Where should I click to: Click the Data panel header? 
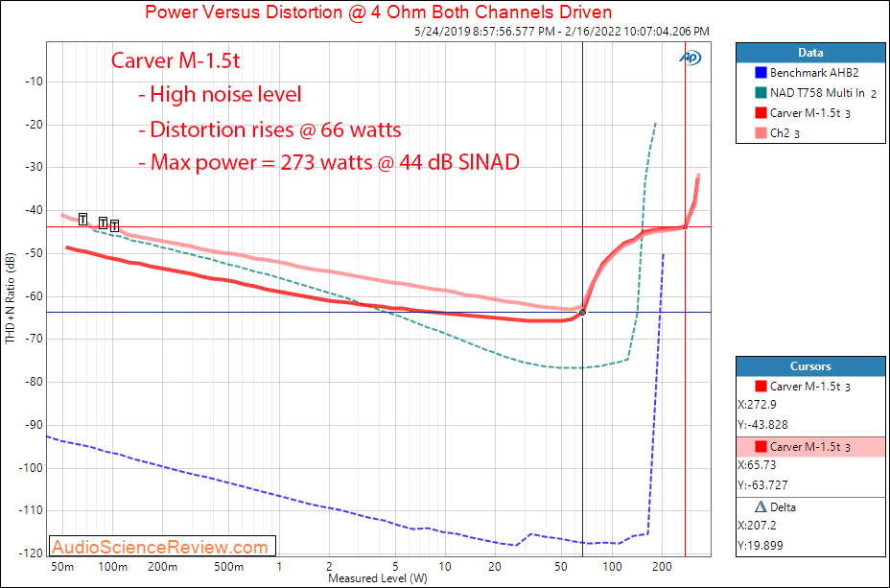(810, 53)
